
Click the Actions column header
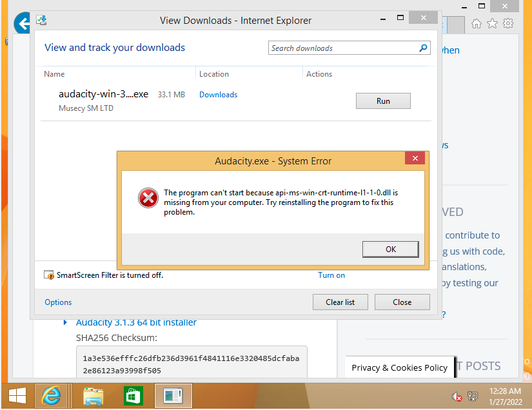coord(319,74)
